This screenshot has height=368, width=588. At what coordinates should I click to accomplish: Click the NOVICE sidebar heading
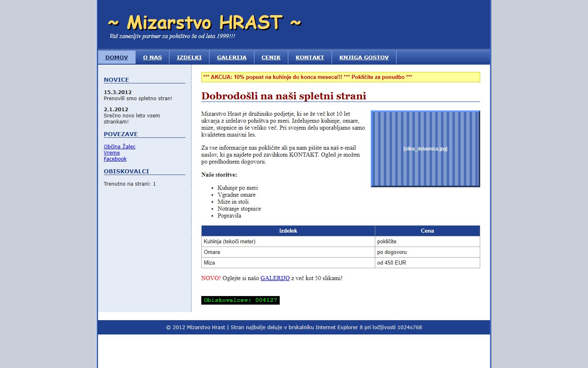click(116, 80)
